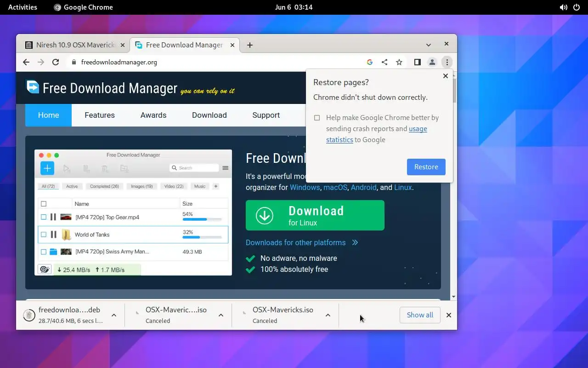Open the tab search dropdown
Screen dimensions: 588x368
[429, 45]
